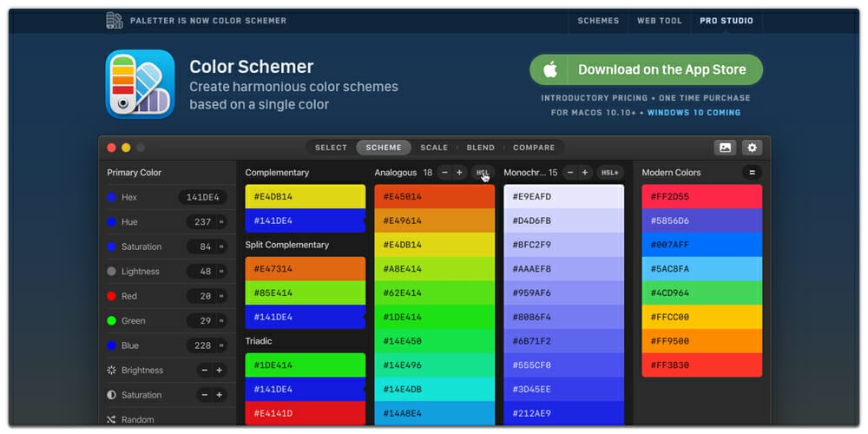The width and height of the screenshot is (868, 434).
Task: Click the red dot beside Red
Action: click(111, 296)
